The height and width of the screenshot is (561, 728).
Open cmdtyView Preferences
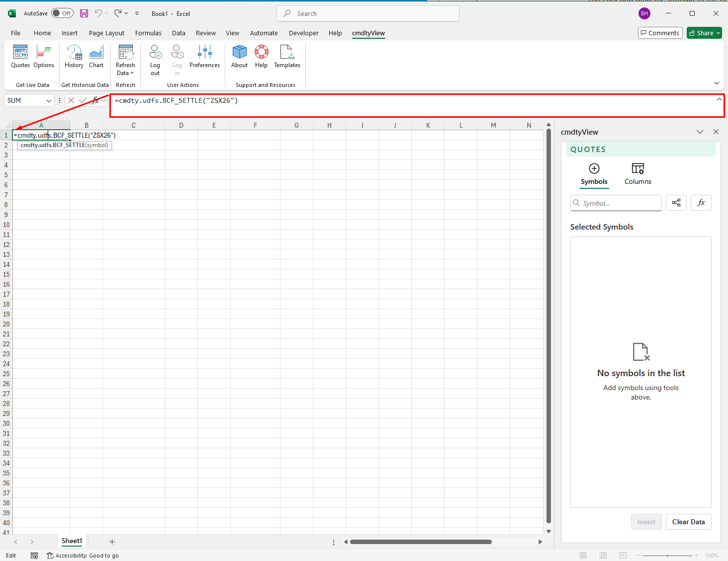coord(204,56)
